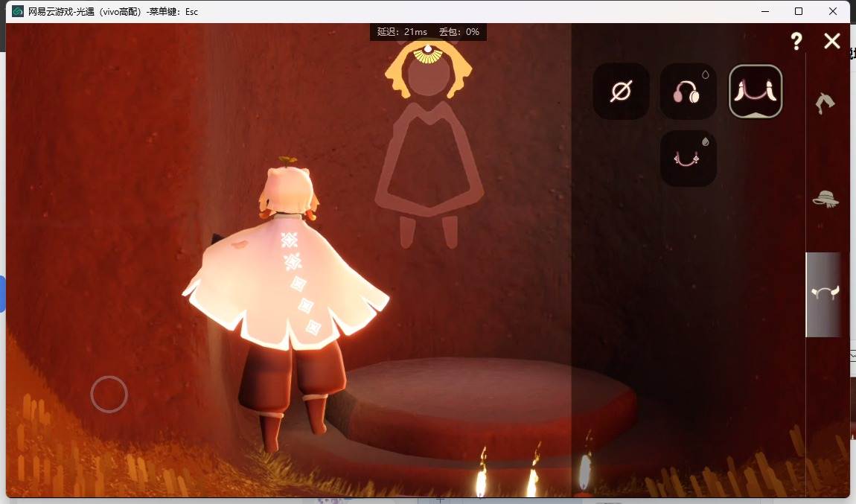Image resolution: width=856 pixels, height=504 pixels.
Task: Minimize the cloud gaming window
Action: click(x=765, y=11)
